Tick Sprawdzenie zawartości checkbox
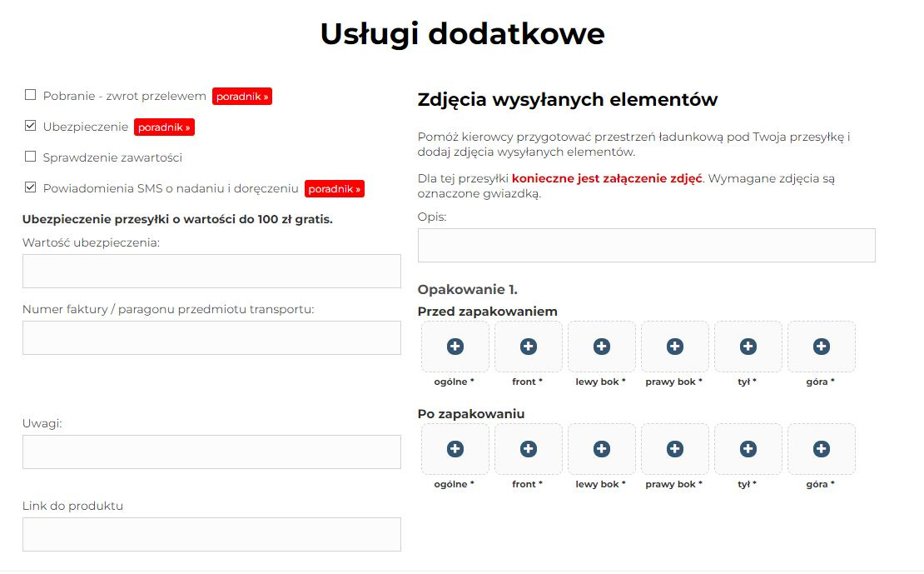924x574 pixels. pos(31,157)
